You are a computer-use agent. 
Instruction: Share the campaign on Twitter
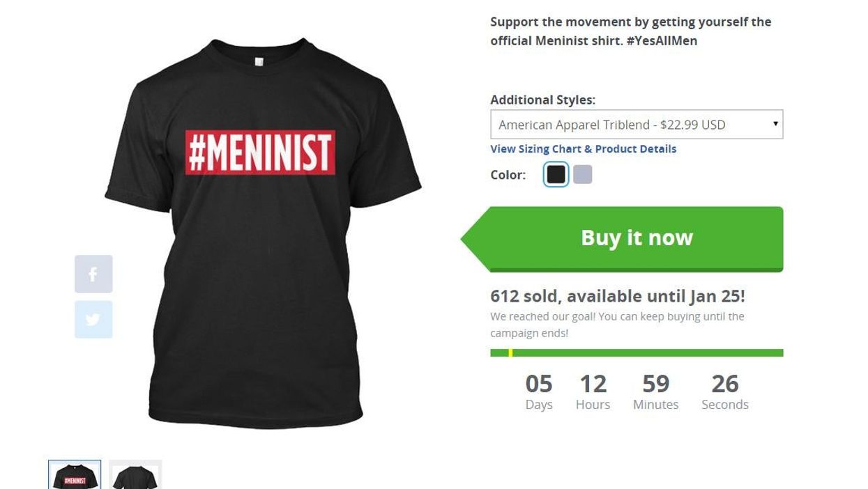click(93, 320)
